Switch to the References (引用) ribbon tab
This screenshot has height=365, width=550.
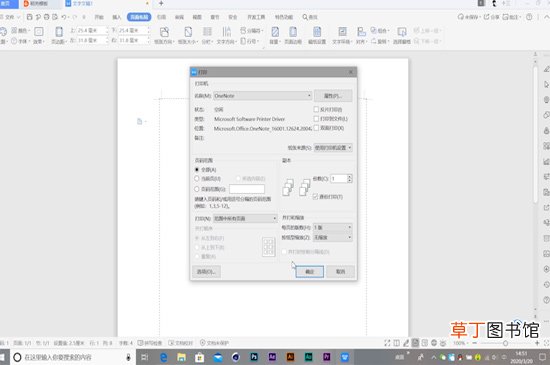[x=161, y=17]
